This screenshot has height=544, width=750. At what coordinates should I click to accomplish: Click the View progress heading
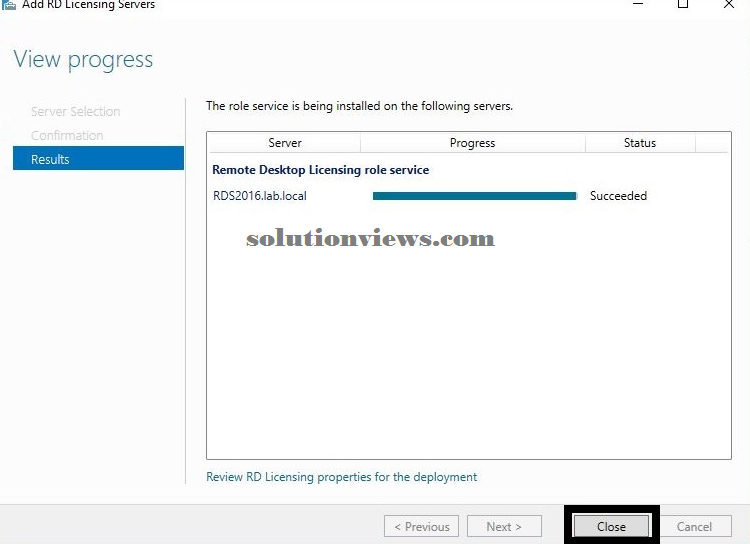(83, 60)
